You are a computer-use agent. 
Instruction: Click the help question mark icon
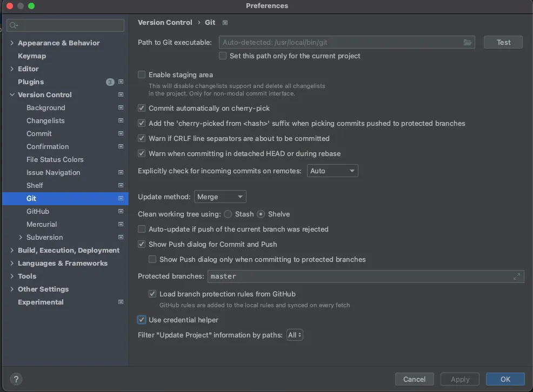coord(16,379)
